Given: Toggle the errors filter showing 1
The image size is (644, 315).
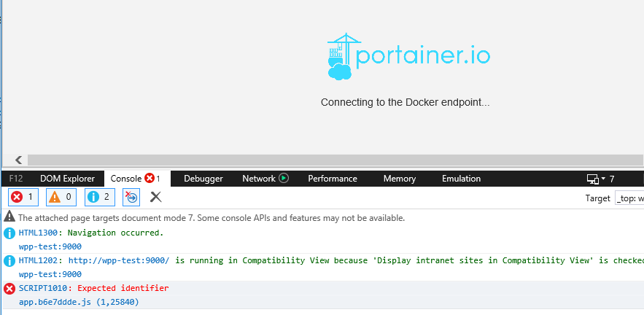Looking at the screenshot, I should (23, 198).
